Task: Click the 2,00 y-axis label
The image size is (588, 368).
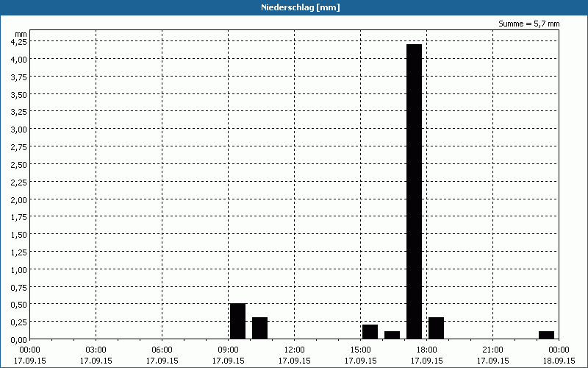Action: (x=19, y=199)
